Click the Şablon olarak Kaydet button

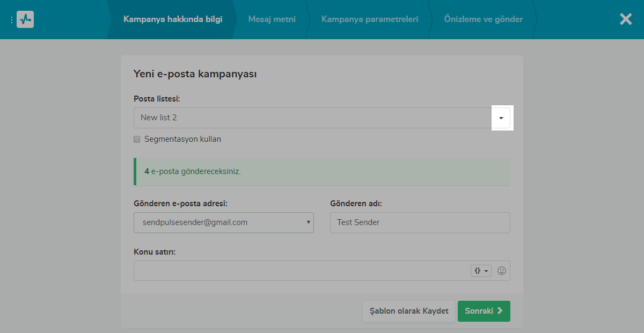pyautogui.click(x=409, y=311)
